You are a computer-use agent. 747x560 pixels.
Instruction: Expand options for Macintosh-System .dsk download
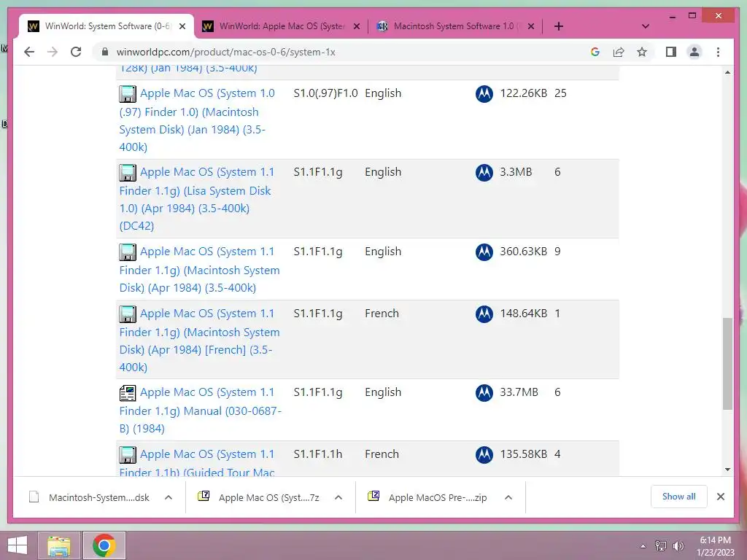coord(169,497)
